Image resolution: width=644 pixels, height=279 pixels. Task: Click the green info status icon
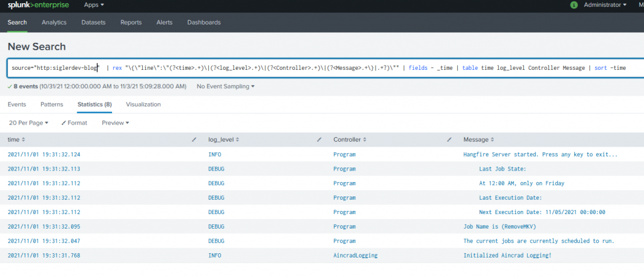tap(574, 5)
